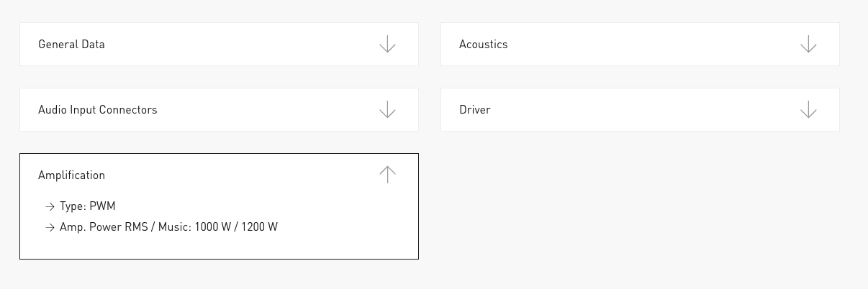This screenshot has height=289, width=868.
Task: Expand the General Data section arrow
Action: (387, 45)
